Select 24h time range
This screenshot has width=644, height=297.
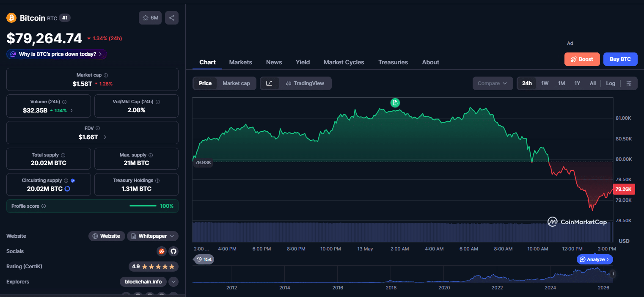coord(527,83)
